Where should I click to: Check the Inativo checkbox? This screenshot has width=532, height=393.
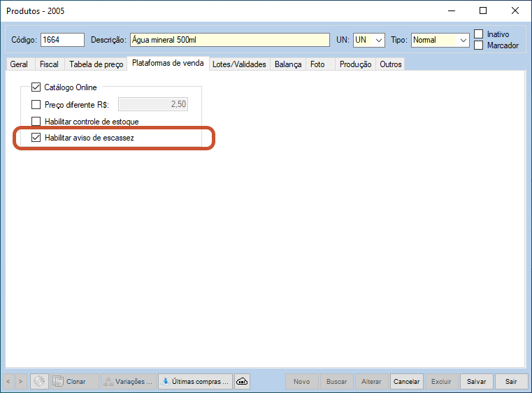(x=478, y=34)
